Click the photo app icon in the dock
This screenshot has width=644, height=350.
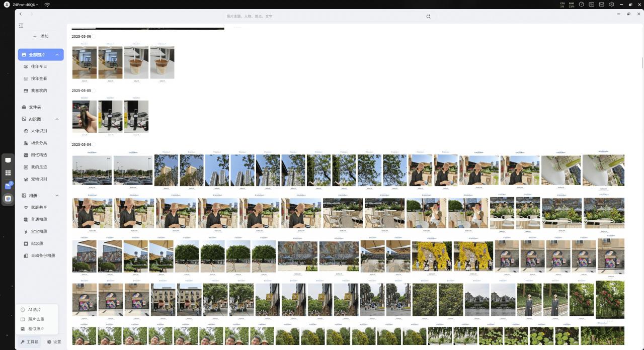pyautogui.click(x=8, y=199)
